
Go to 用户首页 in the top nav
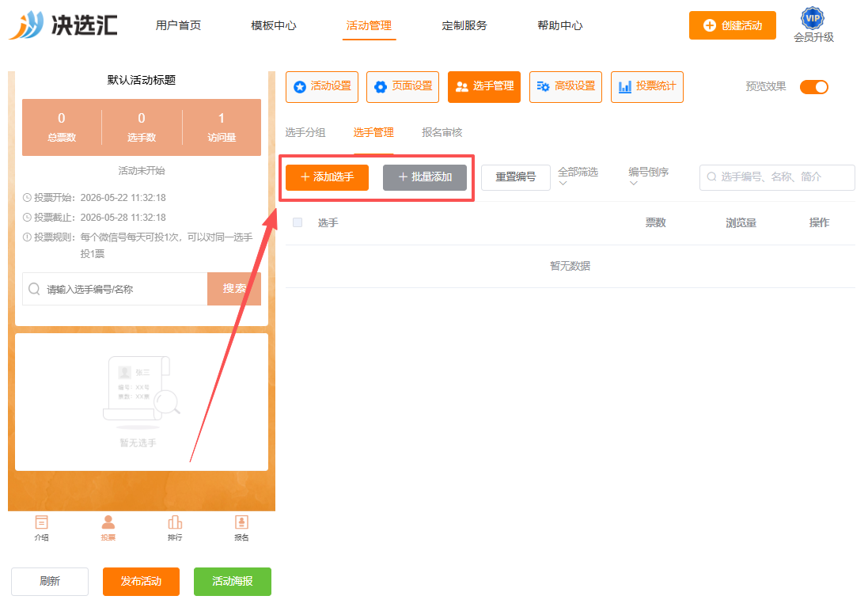pyautogui.click(x=178, y=25)
